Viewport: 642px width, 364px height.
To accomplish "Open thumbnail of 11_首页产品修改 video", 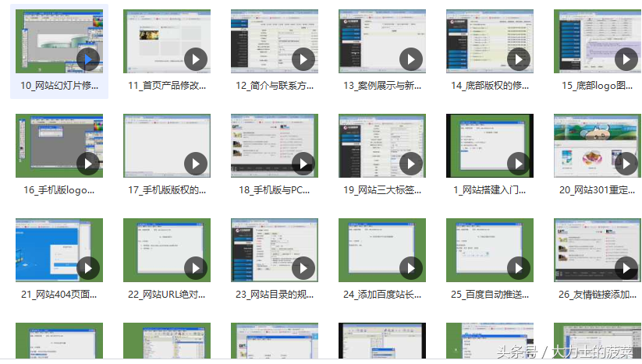I will [167, 41].
